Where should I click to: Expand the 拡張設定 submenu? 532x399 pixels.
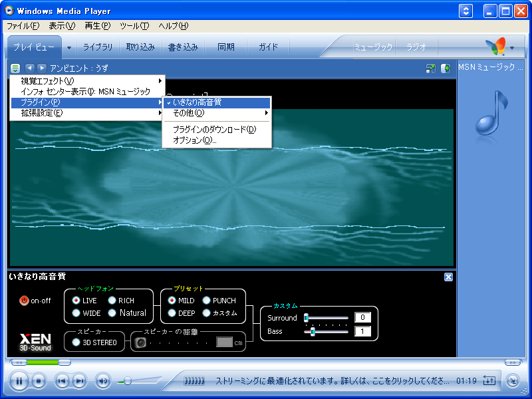pyautogui.click(x=88, y=113)
